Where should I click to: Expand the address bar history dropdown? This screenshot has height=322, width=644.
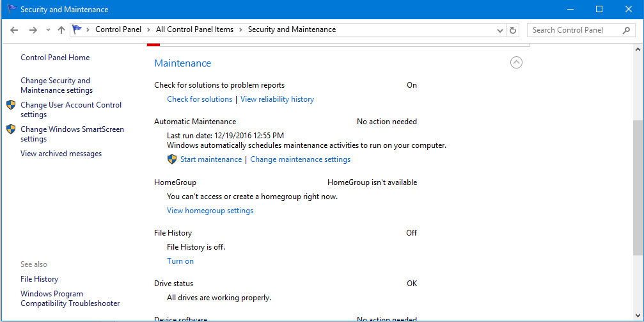tap(500, 31)
